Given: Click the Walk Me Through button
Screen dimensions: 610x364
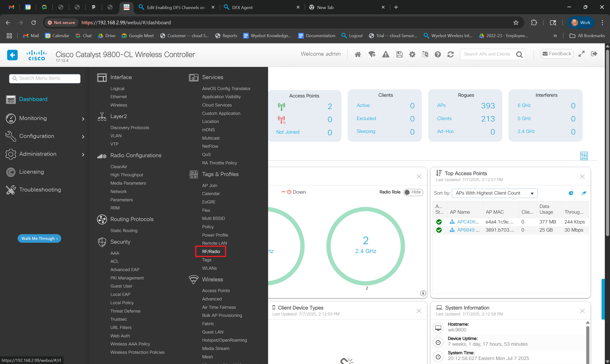Looking at the screenshot, I should [39, 238].
